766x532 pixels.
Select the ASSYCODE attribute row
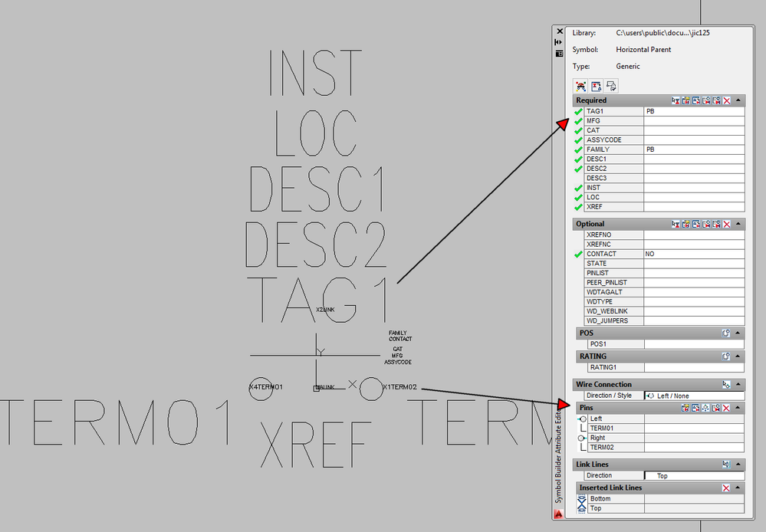(x=664, y=140)
